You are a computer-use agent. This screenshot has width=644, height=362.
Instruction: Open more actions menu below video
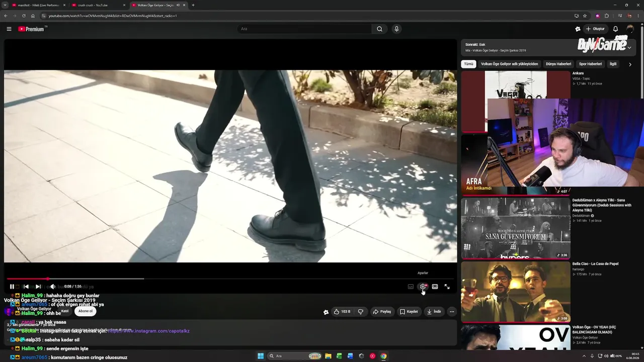click(x=452, y=312)
